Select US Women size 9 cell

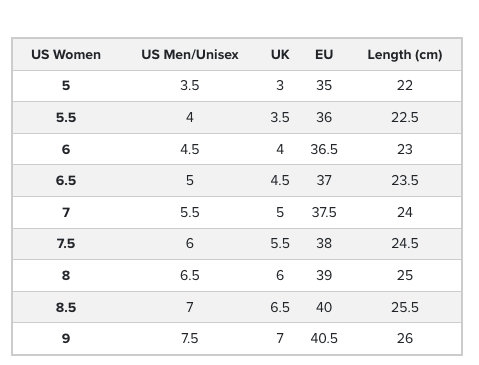pos(66,338)
